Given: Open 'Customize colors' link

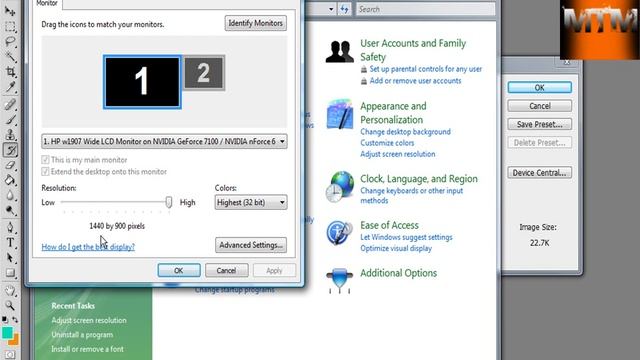Looking at the screenshot, I should 387,143.
